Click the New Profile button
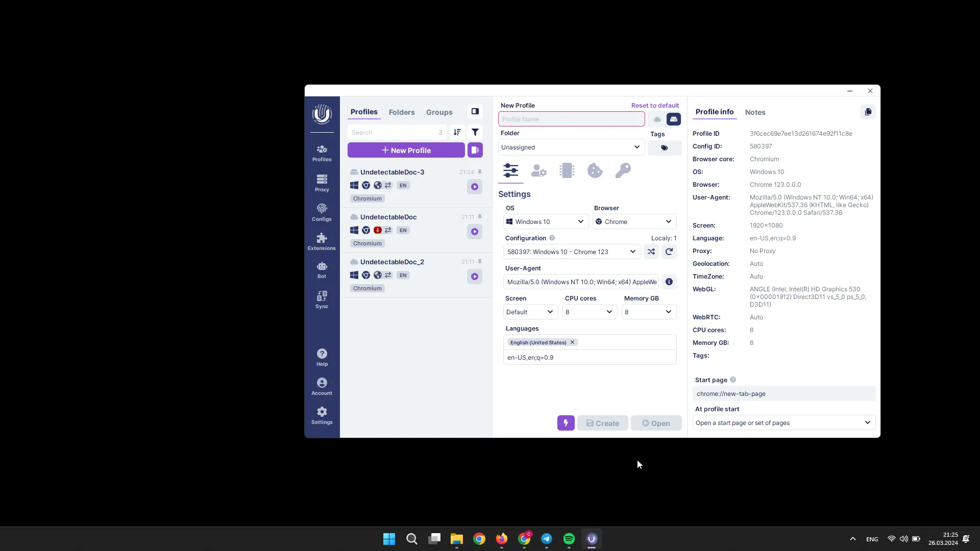 (x=406, y=150)
